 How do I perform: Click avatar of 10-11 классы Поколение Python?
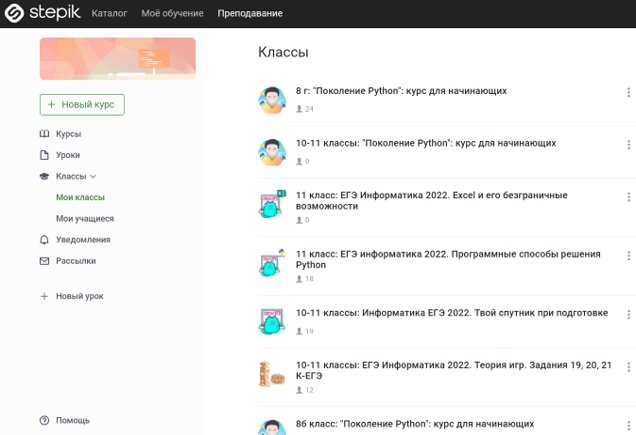coord(272,152)
